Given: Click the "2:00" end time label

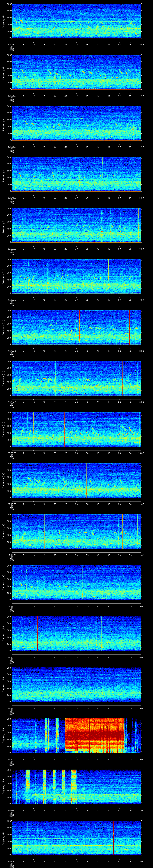Looking at the screenshot, I should 141,44.
